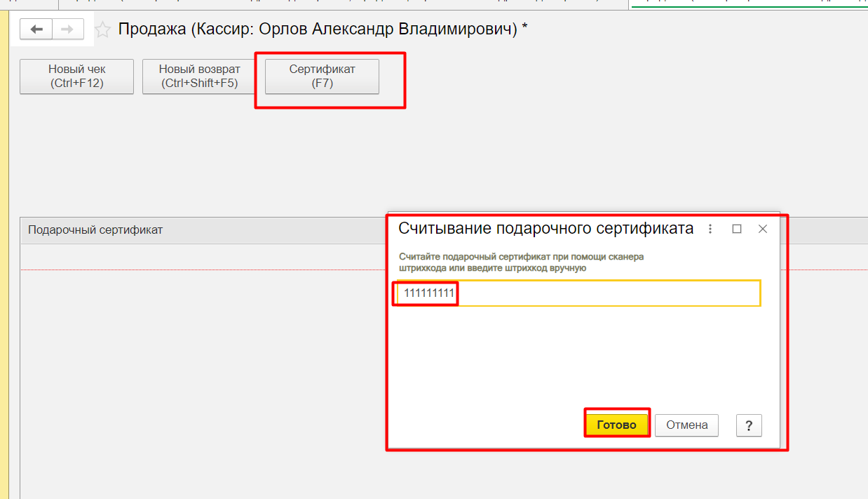Maximize the Считывание подарочного сертификата dialog
This screenshot has height=499, width=868.
(737, 229)
